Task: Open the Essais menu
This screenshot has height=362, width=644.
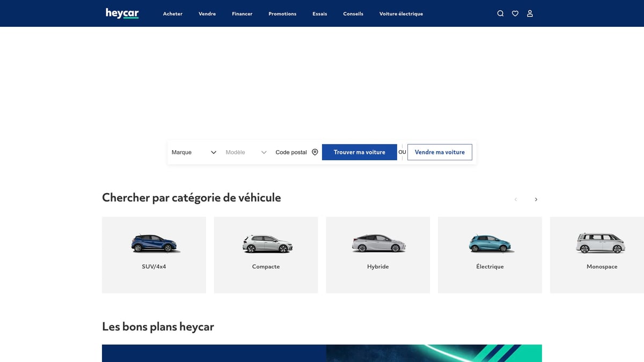Action: (320, 14)
